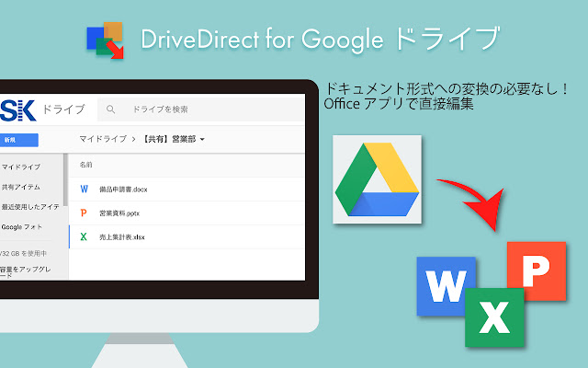
Task: Click the large Google Drive logo
Action: (377, 179)
